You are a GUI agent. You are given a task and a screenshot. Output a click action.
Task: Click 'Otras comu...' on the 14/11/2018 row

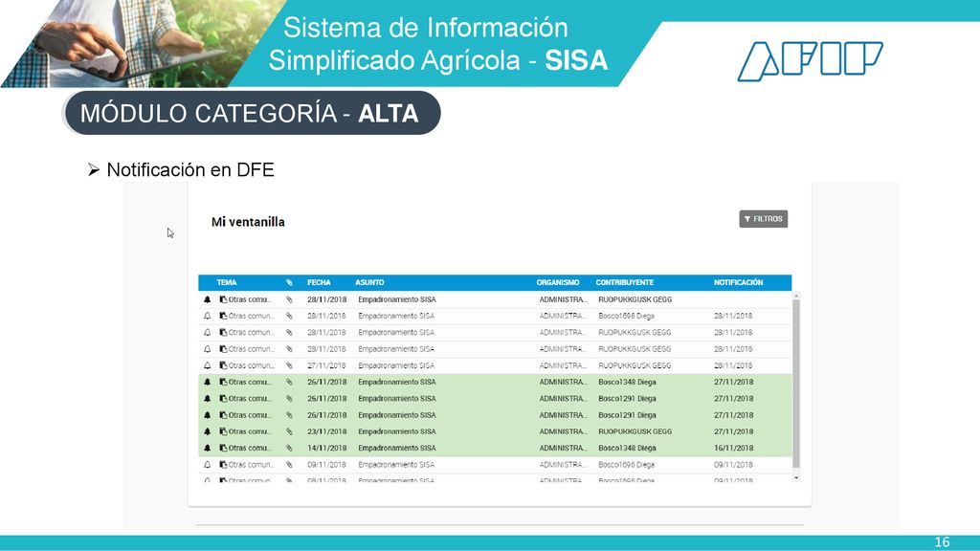tap(250, 448)
